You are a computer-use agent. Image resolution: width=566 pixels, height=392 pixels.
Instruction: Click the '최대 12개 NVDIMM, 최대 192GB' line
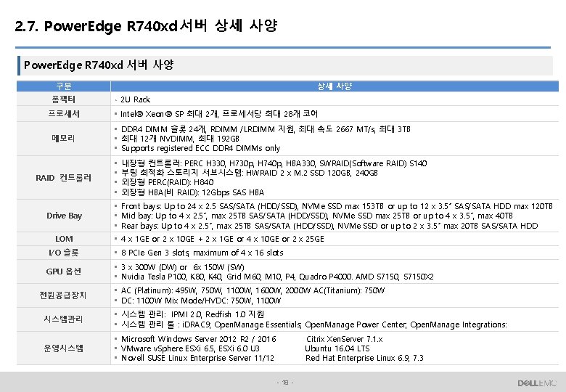(x=180, y=139)
